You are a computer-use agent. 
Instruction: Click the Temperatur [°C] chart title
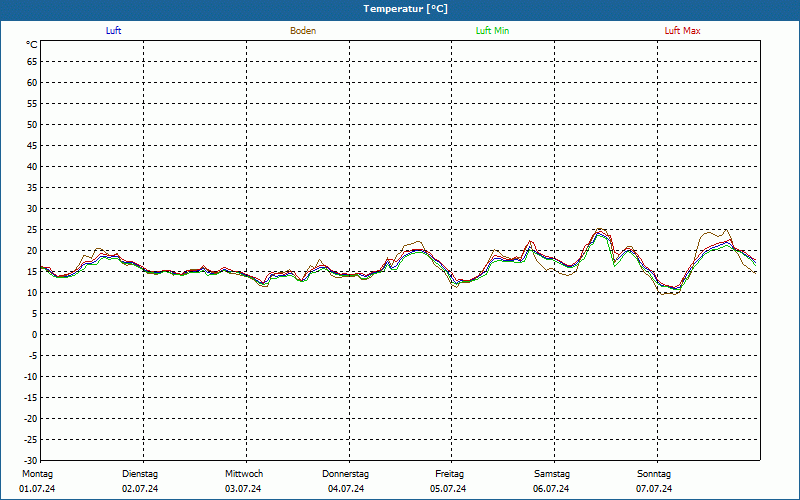click(x=406, y=9)
